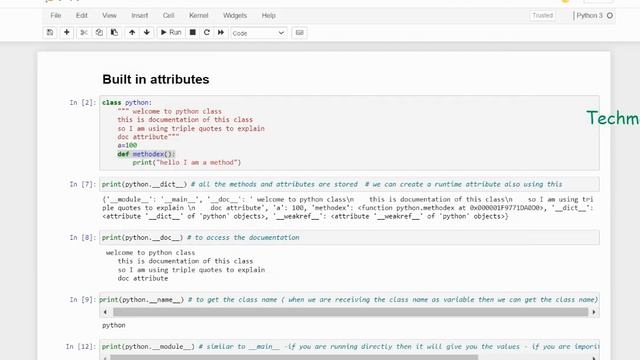640x360 pixels.
Task: Click the def methodex(): line
Action: pos(146,154)
